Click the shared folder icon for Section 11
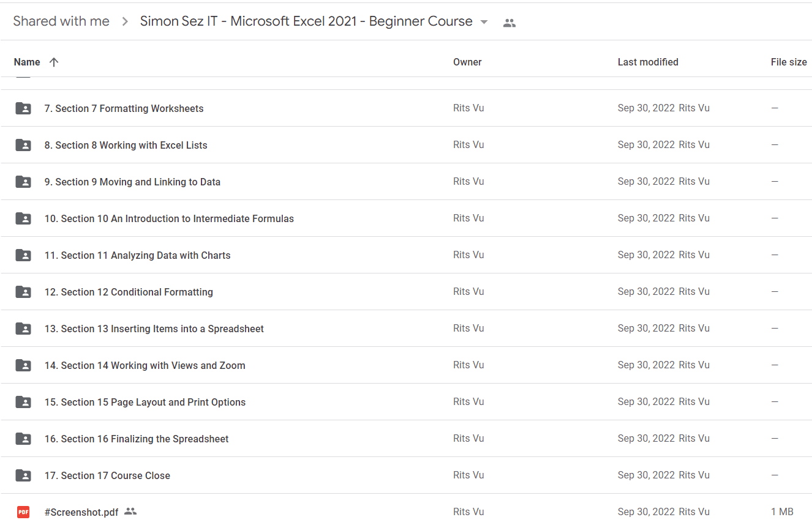 click(23, 255)
